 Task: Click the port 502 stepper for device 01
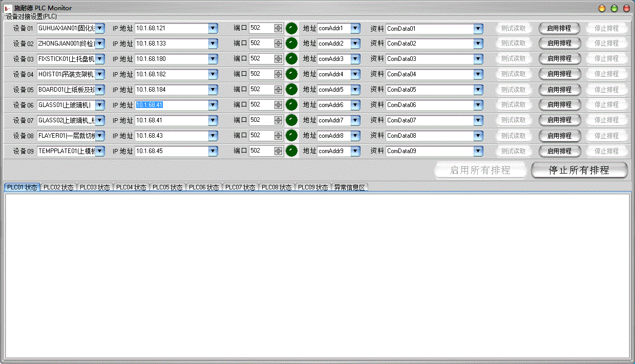pos(278,28)
